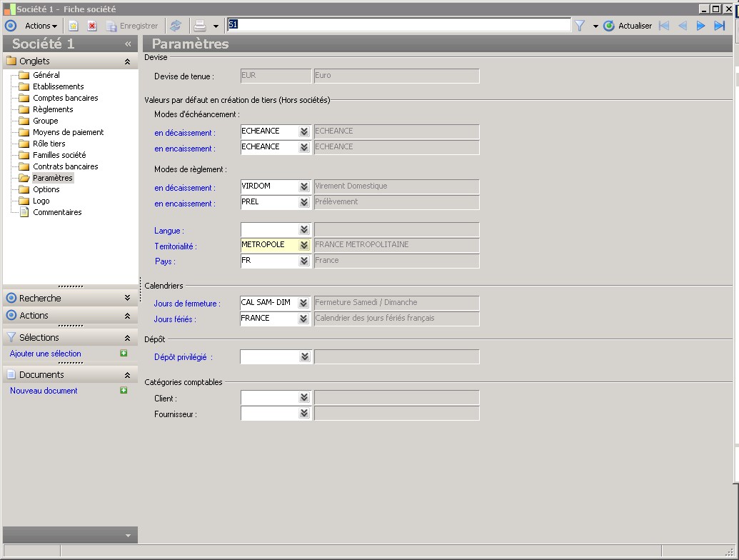
Task: Click the green plus beside Ajouter une sélection
Action: 124,354
